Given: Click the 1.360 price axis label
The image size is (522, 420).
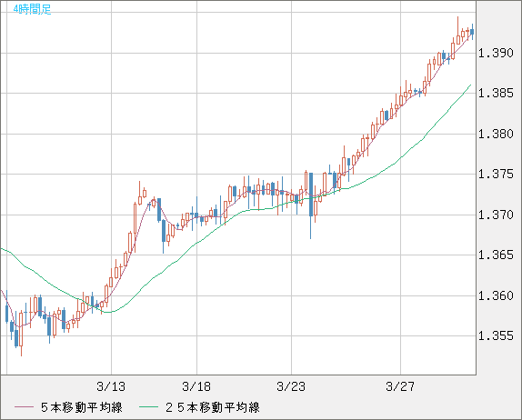Looking at the screenshot, I should (496, 295).
